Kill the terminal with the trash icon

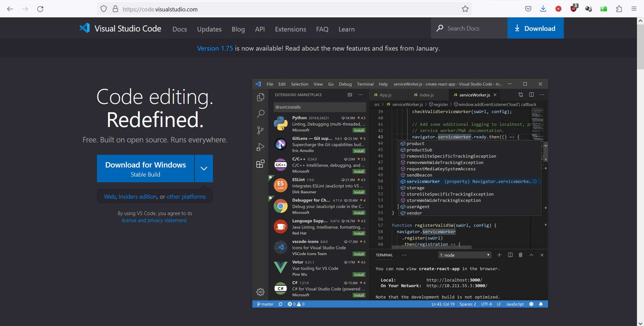tap(520, 255)
